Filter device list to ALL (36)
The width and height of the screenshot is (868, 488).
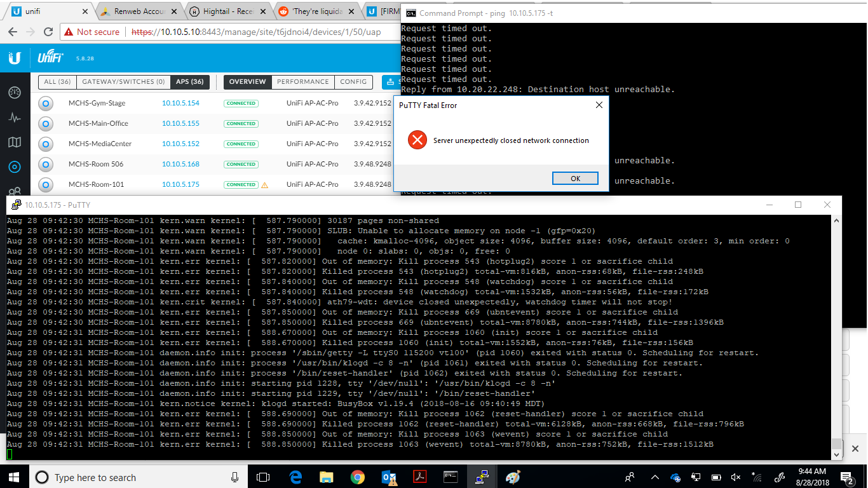tap(57, 82)
